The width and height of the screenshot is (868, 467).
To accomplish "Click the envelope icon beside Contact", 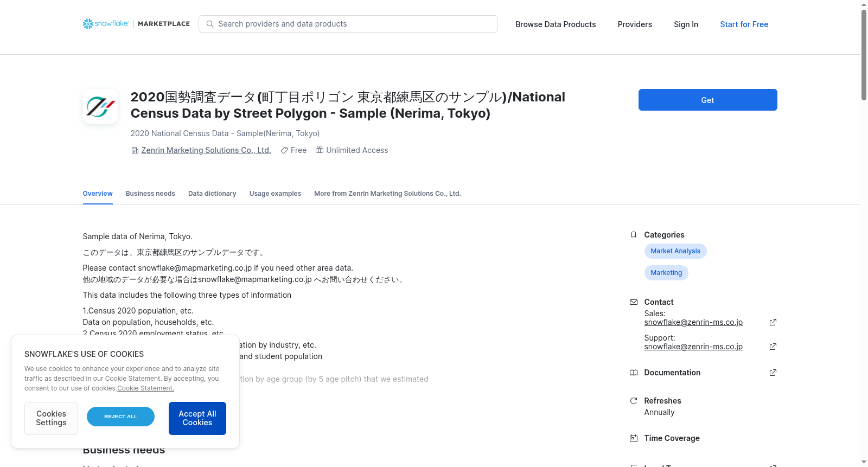I will pyautogui.click(x=634, y=302).
